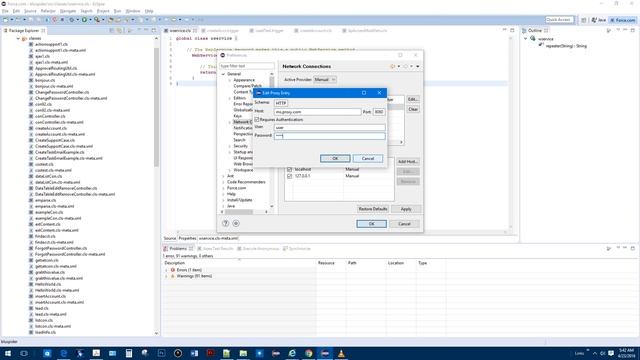This screenshot has height=360, width=640.
Task: Click the Preferences tree vertical scrollbar
Action: [x=272, y=139]
